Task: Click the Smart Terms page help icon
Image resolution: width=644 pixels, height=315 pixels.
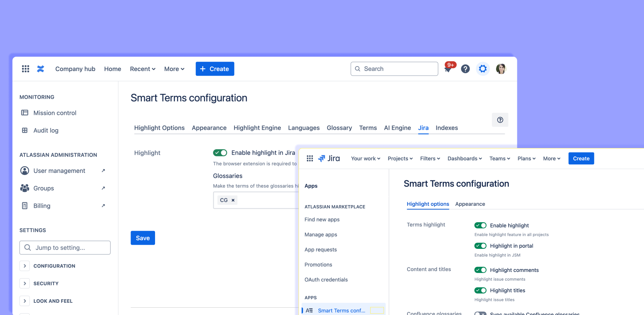Action: [500, 120]
